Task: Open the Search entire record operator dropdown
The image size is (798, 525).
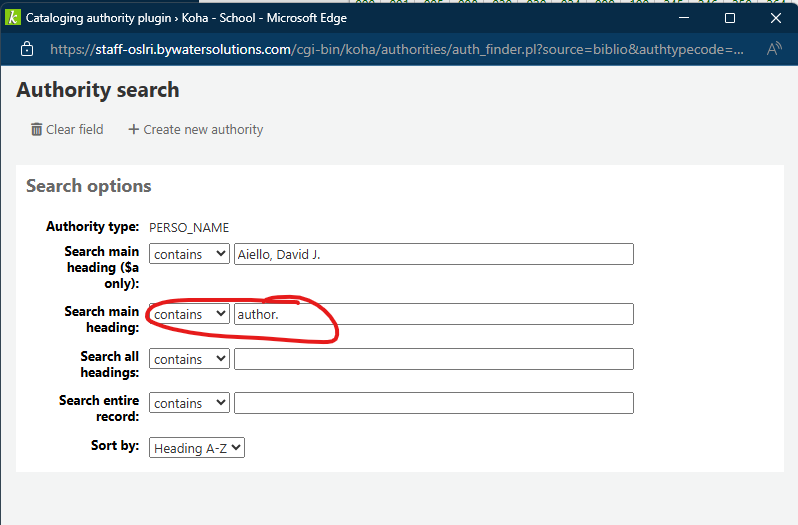Action: point(189,403)
